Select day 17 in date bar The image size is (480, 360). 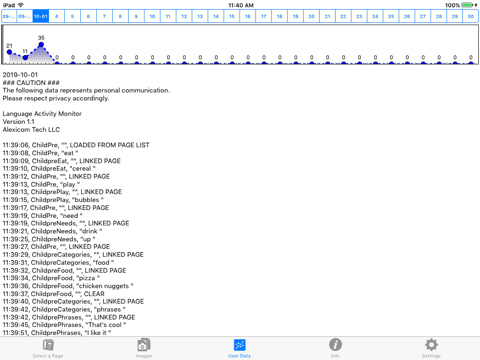(x=264, y=16)
